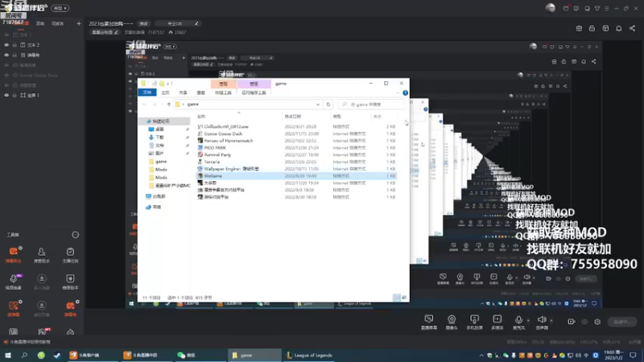Start recording with the camcorder icon

pyautogui.click(x=572, y=322)
